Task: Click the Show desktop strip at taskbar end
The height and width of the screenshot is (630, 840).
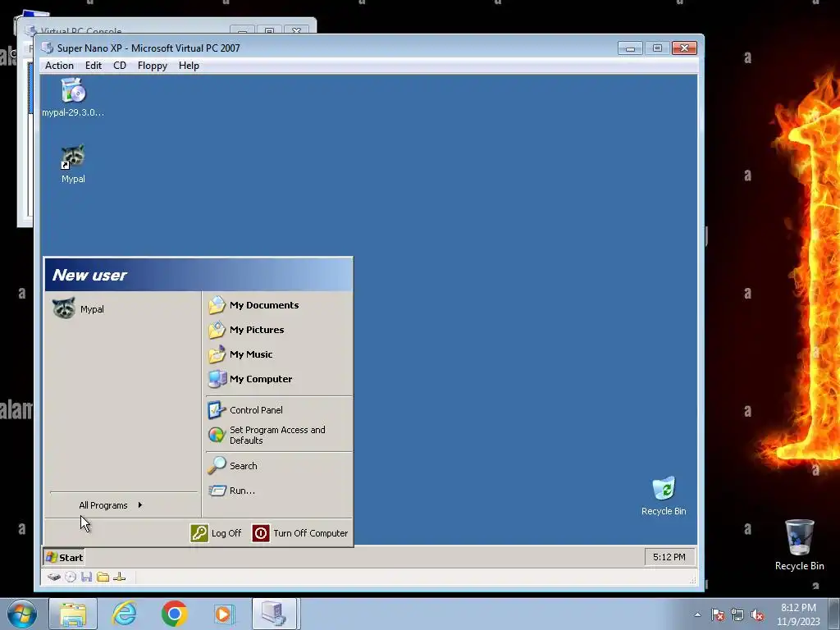Action: [834, 614]
